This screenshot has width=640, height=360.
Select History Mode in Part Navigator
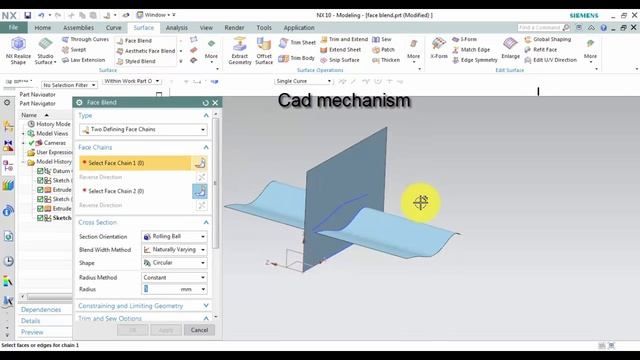[x=49, y=124]
